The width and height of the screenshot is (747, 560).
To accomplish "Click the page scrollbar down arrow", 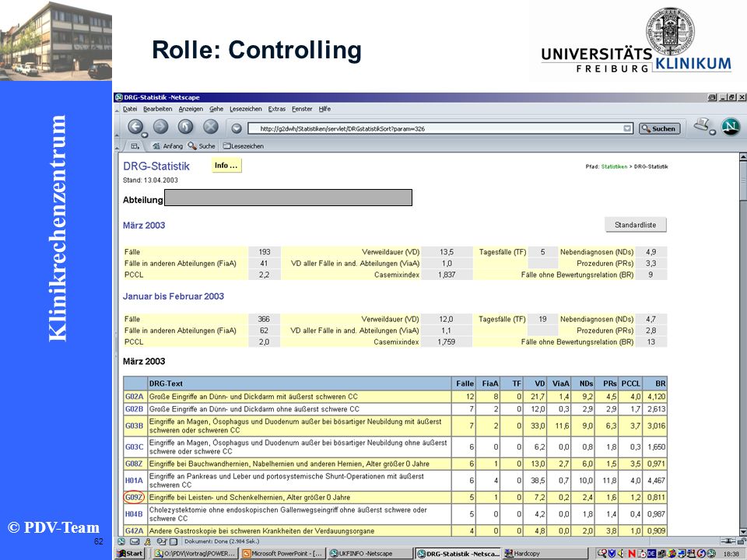I will 742,531.
